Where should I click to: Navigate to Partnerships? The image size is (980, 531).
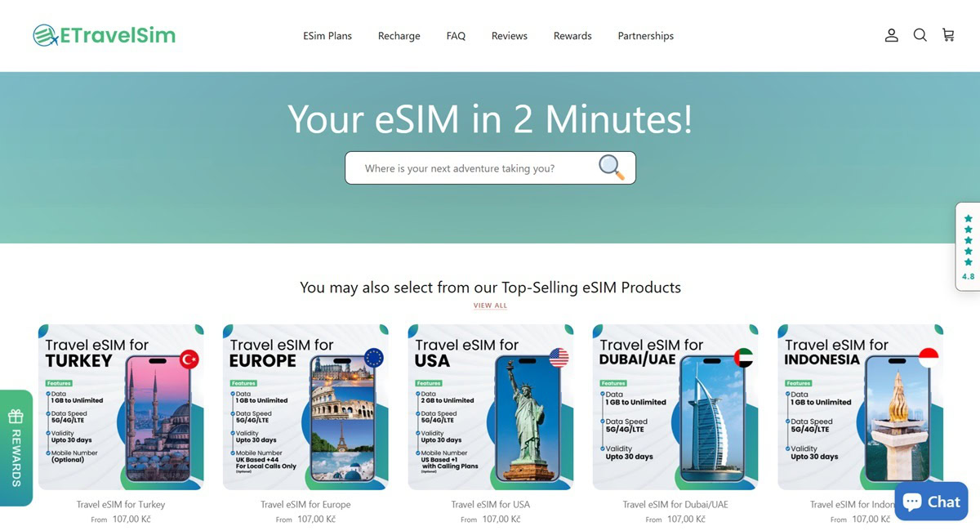tap(646, 36)
